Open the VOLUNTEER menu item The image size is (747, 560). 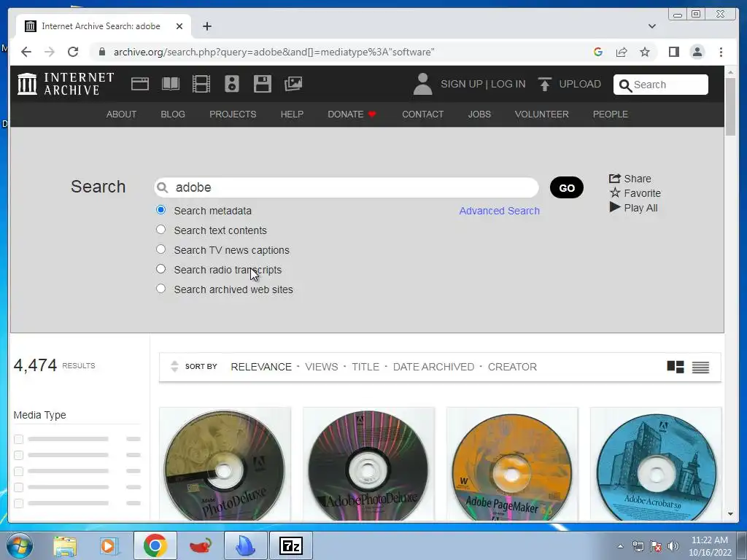pos(542,114)
